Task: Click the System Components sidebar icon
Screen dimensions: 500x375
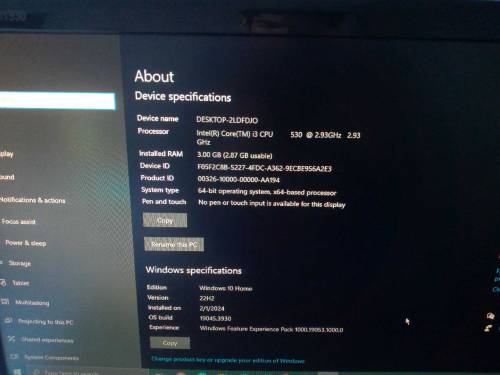Action: 14,357
